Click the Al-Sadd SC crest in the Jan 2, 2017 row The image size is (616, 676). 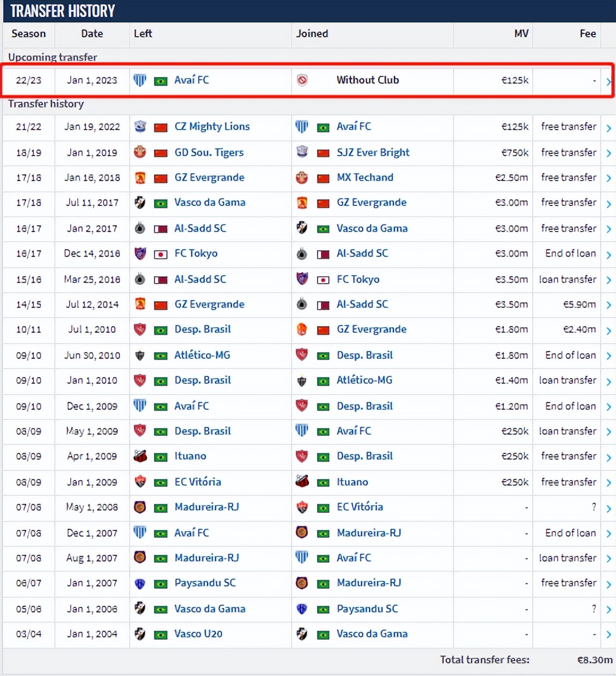click(x=140, y=228)
